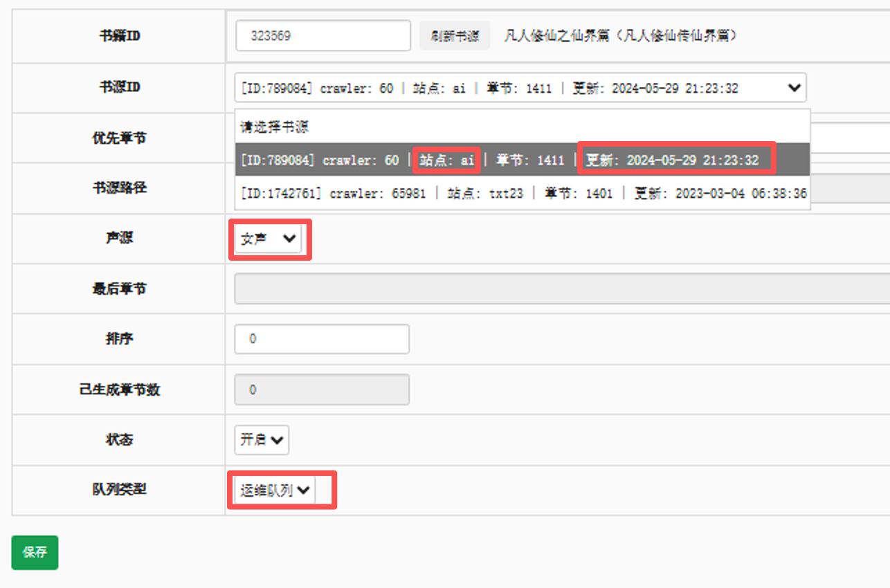Open the 声源 dropdown showing 女声
Viewport: 890px width, 588px height.
point(269,239)
